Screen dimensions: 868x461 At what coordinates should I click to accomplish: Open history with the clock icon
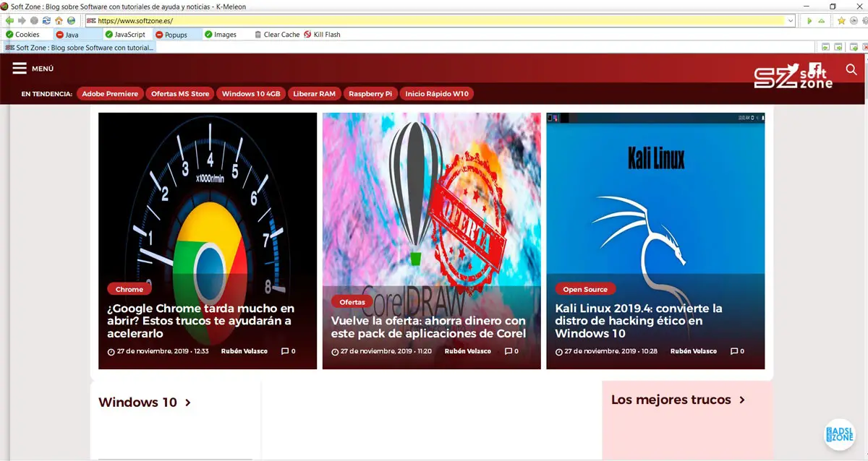pos(854,21)
